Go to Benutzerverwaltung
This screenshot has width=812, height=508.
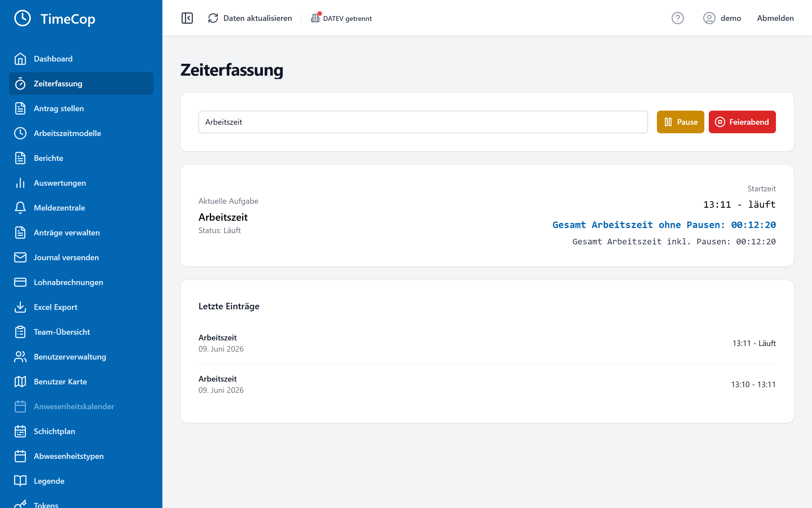(x=81, y=357)
